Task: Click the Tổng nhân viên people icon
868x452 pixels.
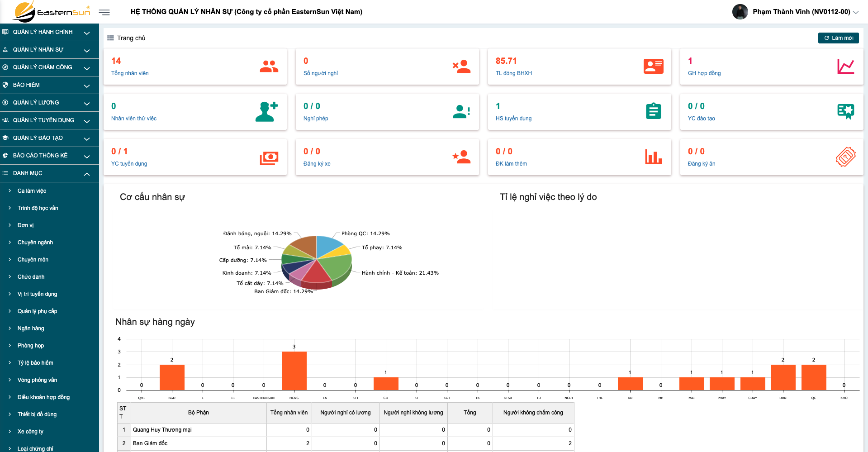Action: (269, 67)
